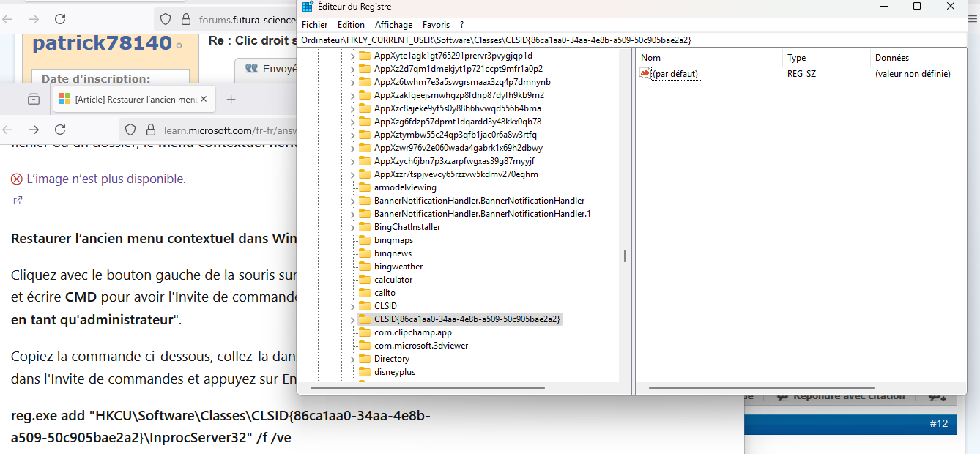Screen dimensions: 980x454
Task: Expand the AppXztymbw55c24qp3qfb1jac0r6a8w3rtfq key
Action: [352, 135]
